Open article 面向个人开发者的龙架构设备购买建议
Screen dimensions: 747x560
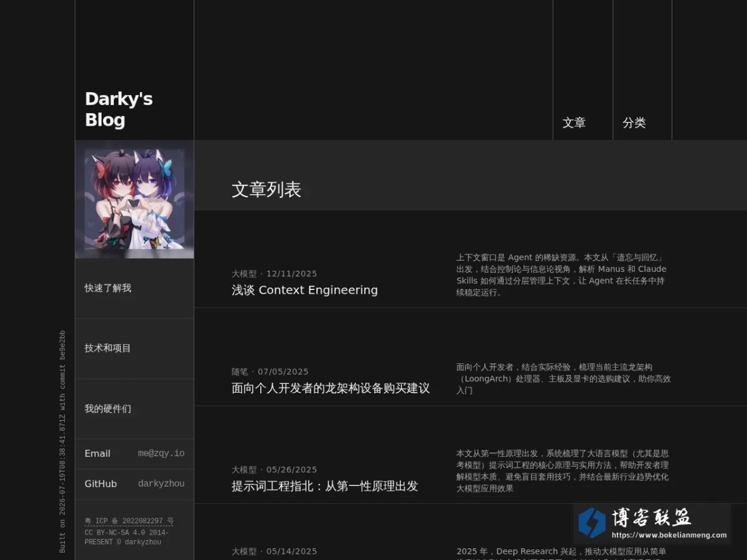coord(331,388)
